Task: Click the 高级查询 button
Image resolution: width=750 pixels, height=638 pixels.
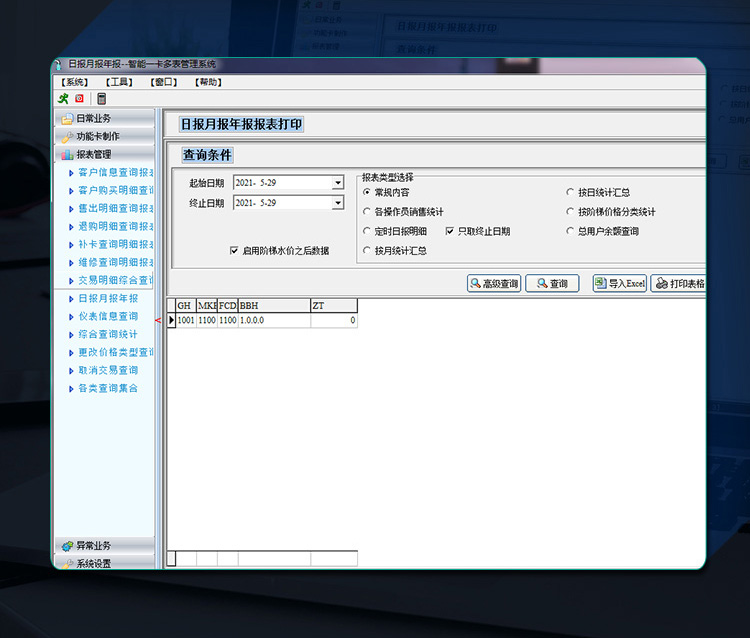Action: (x=494, y=284)
